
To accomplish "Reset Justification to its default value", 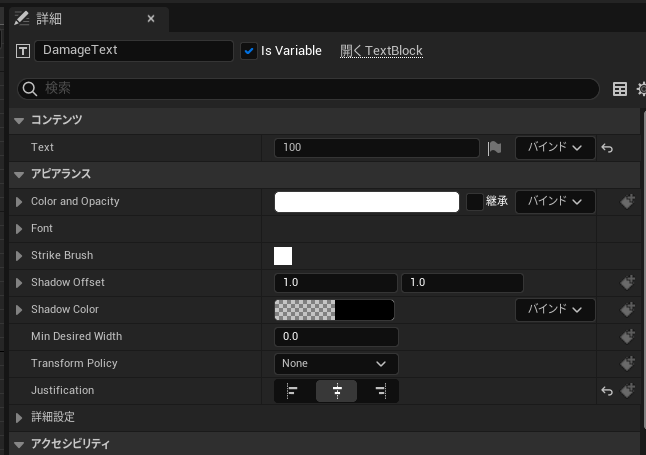I will (x=607, y=391).
